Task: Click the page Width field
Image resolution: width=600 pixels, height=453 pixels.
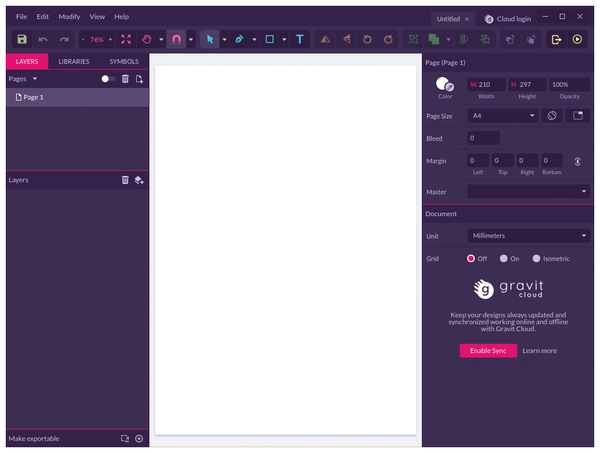Action: tap(486, 84)
